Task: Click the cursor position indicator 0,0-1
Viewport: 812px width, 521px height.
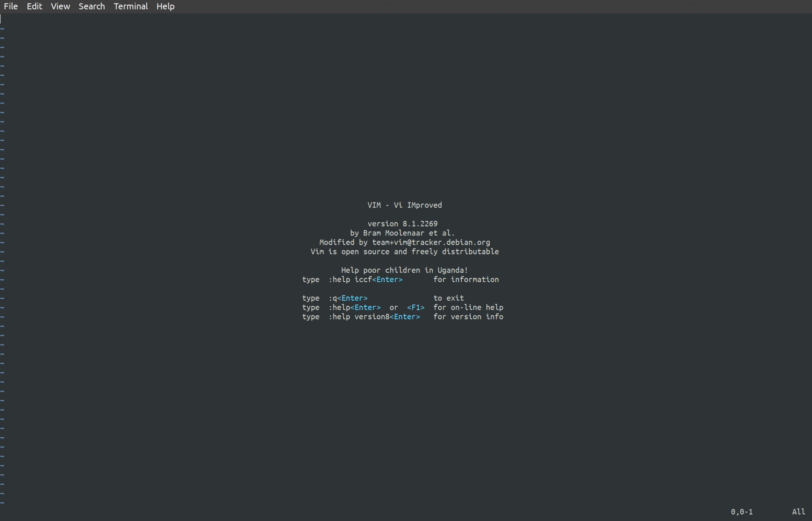Action: (742, 511)
